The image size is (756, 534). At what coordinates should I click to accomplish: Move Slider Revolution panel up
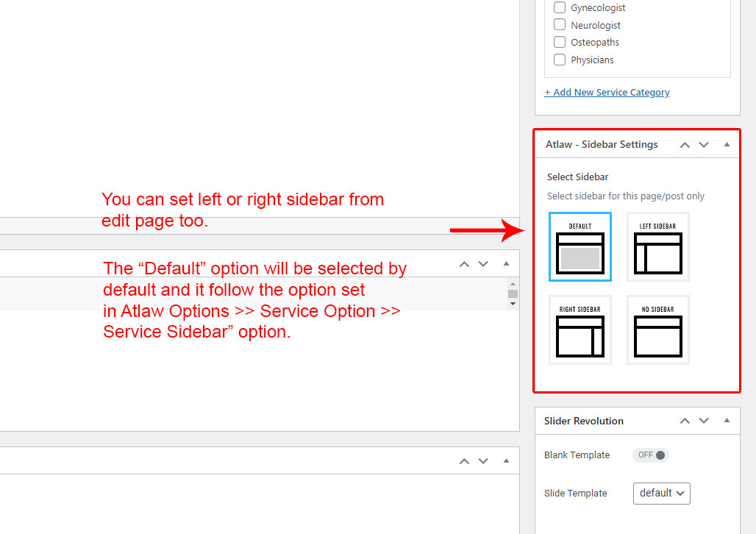[x=685, y=421]
